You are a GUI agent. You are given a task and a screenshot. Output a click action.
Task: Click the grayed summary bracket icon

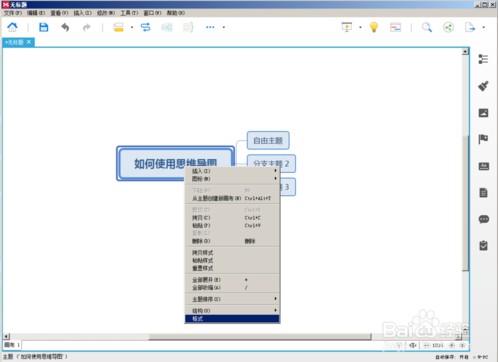(188, 27)
